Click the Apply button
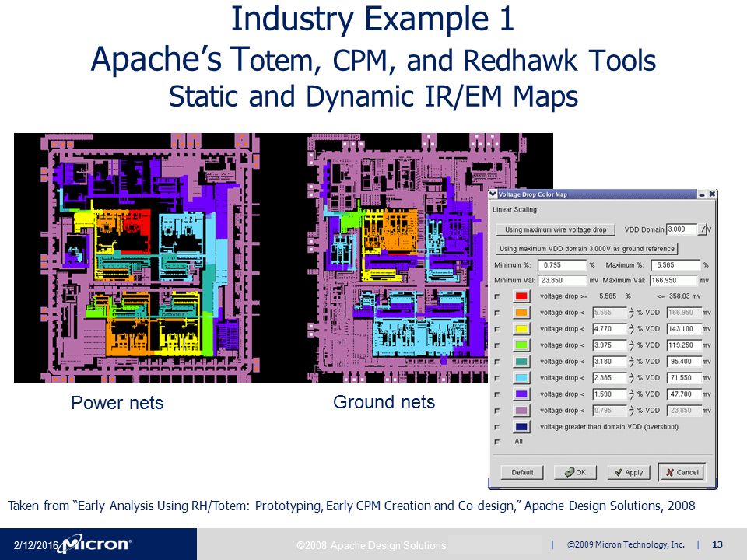This screenshot has width=747, height=560. coord(629,472)
